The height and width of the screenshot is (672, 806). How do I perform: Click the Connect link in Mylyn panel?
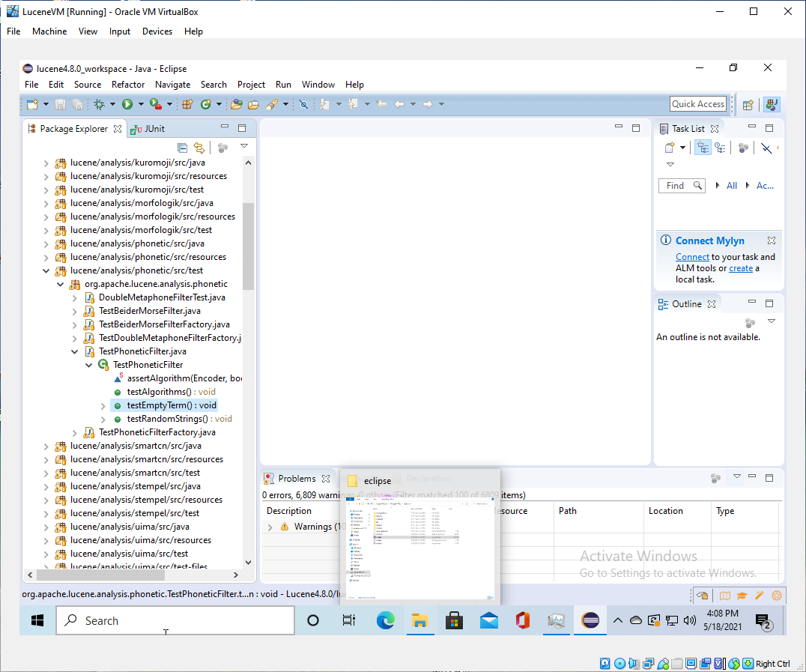692,257
